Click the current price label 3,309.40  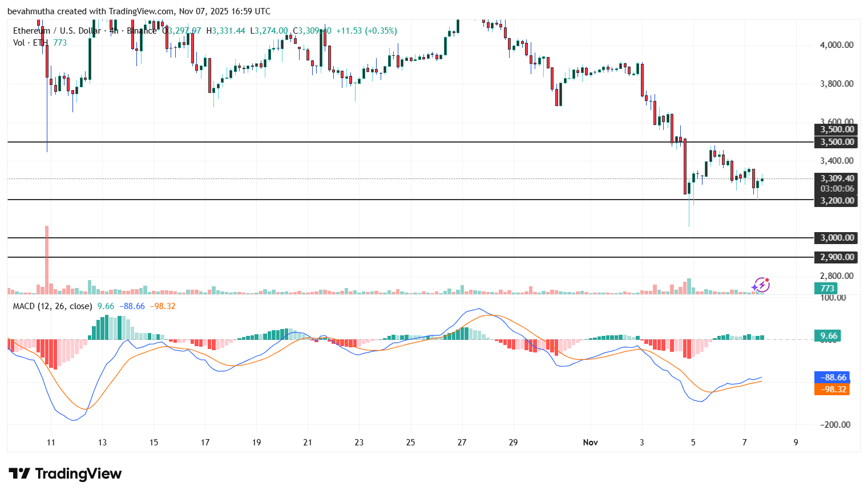pos(837,178)
